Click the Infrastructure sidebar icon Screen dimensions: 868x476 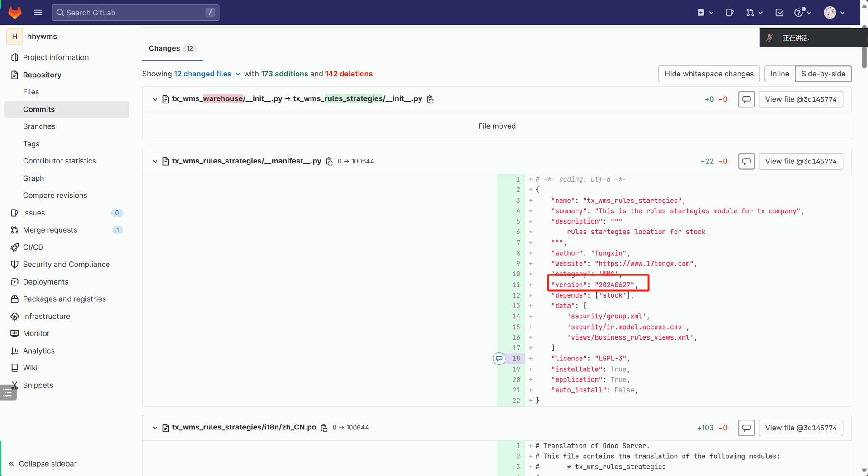point(14,316)
